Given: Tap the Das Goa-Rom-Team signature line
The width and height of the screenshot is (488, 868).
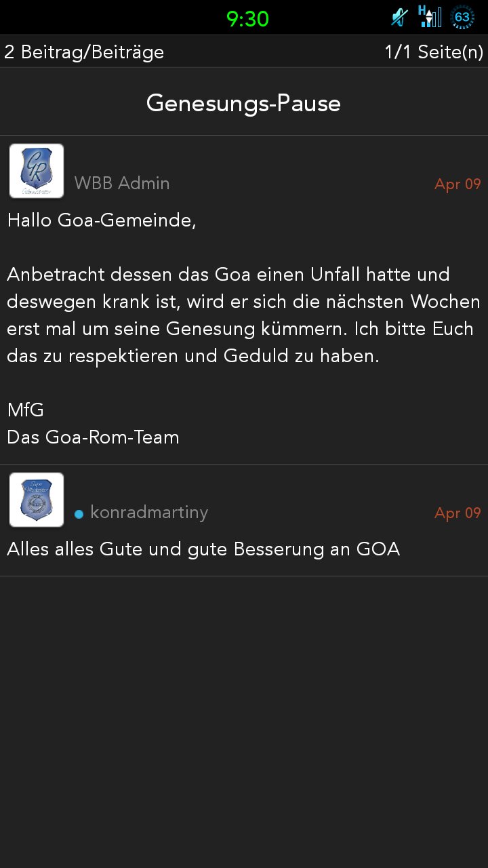Looking at the screenshot, I should [x=93, y=437].
